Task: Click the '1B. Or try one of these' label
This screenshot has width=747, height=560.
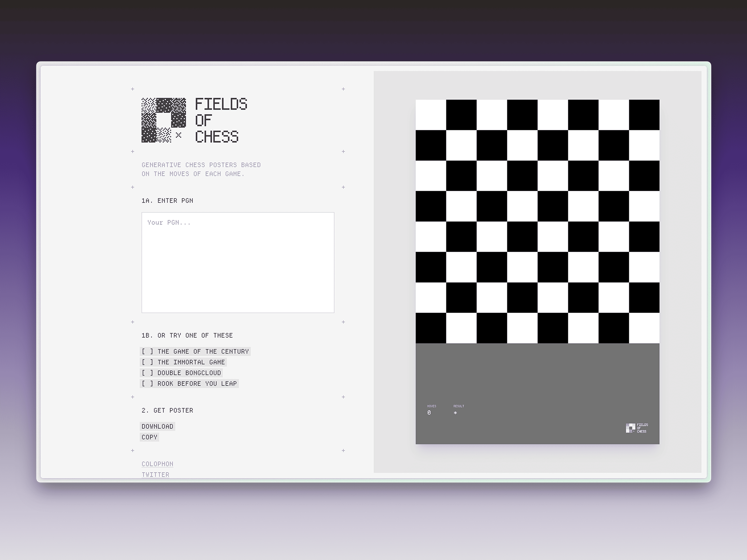Action: [187, 335]
